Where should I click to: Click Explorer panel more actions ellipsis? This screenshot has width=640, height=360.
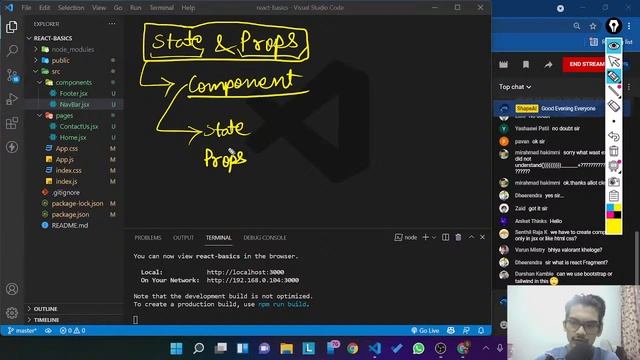click(112, 24)
